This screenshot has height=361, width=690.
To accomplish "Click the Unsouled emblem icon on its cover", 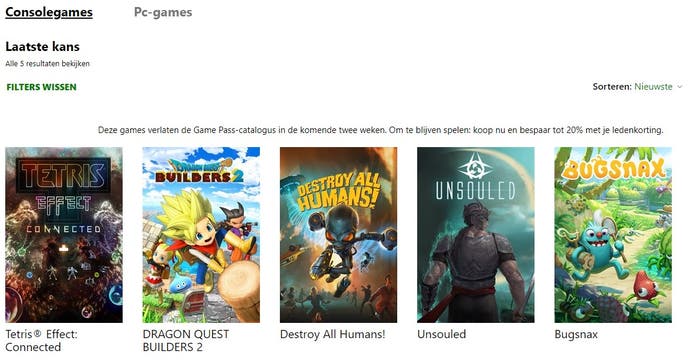I will point(475,166).
